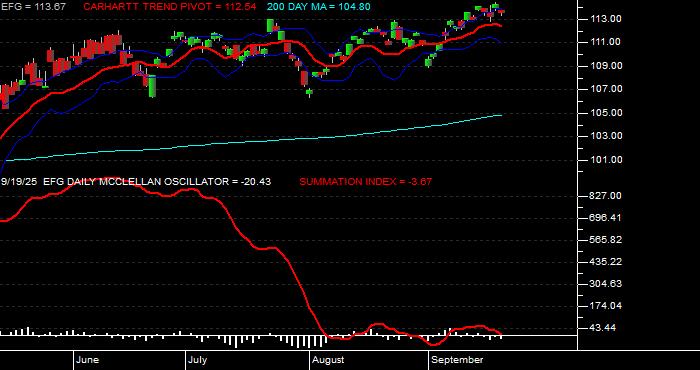Select the 200 Day MA = 104.80 label
Image resolution: width=700 pixels, height=370 pixels.
(x=318, y=7)
